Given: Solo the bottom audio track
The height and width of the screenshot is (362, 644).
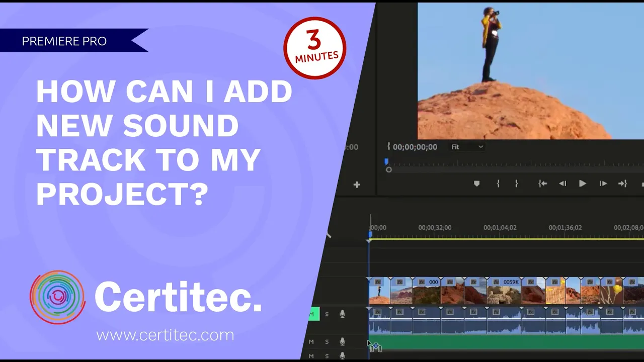Looking at the screenshot, I should (x=327, y=356).
